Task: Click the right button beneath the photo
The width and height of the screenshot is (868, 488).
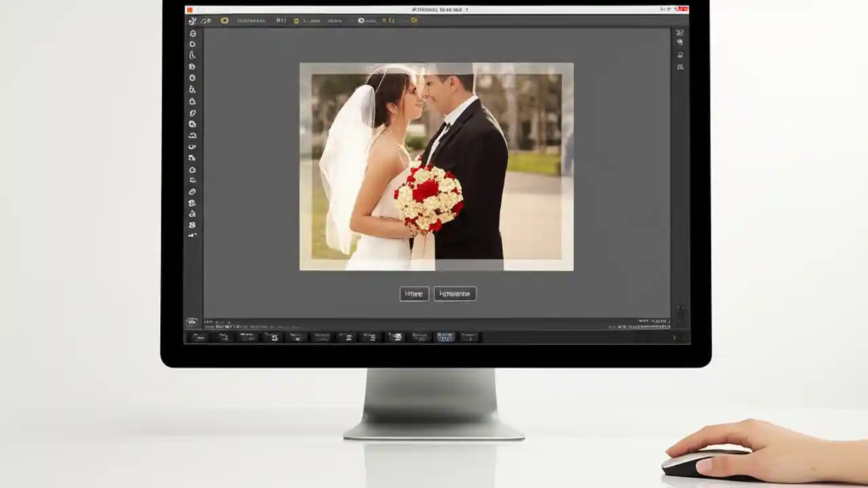Action: [455, 293]
